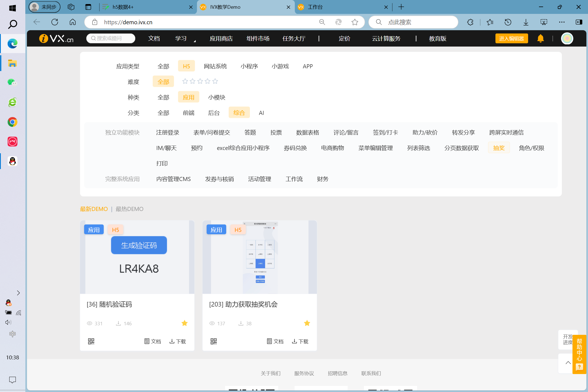The width and height of the screenshot is (588, 392).
Task: Open favorites list icon in toolbar
Action: point(490,22)
